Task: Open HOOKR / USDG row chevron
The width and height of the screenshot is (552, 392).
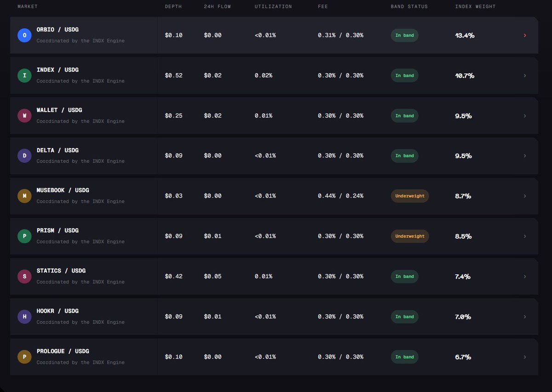Action: (525, 317)
